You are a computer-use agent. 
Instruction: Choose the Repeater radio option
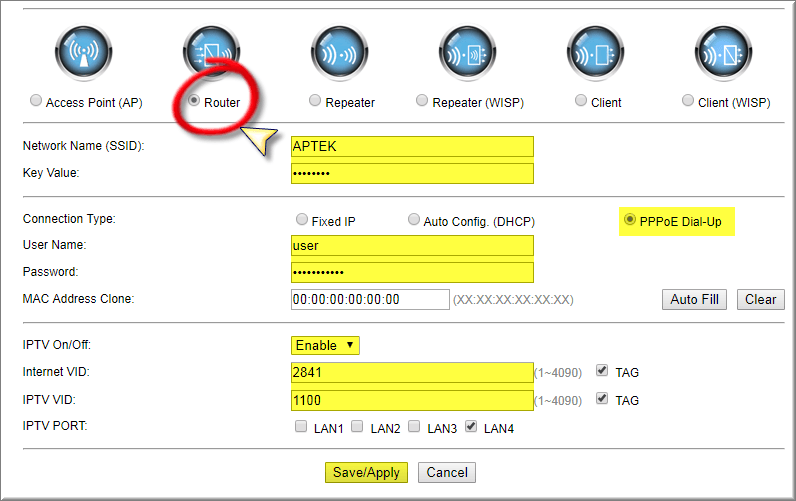click(x=316, y=101)
